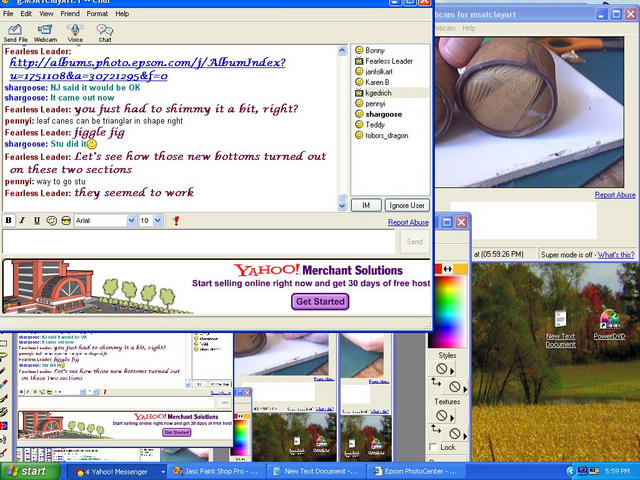Open the Friend menu
Image resolution: width=640 pixels, height=480 pixels.
(x=70, y=13)
